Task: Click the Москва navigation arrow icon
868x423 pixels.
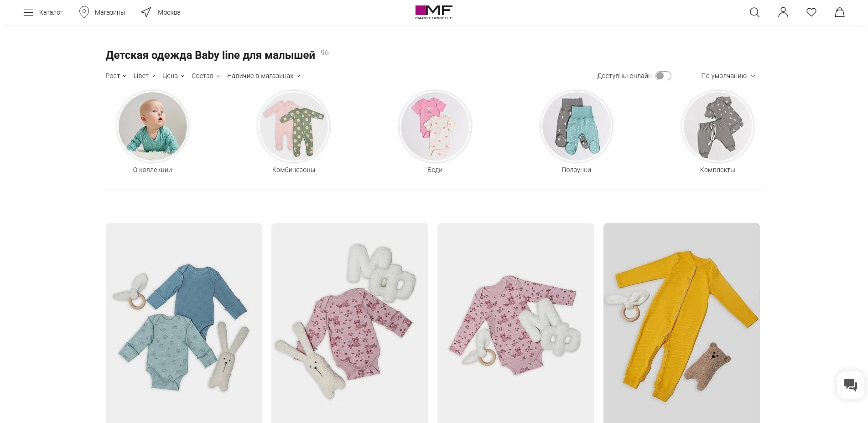Action: coord(146,12)
